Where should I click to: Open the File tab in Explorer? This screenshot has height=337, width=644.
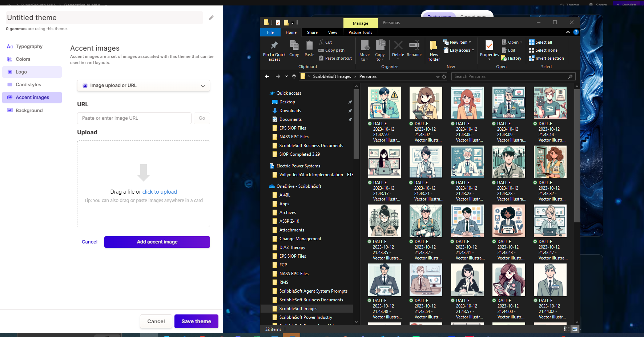coord(270,32)
